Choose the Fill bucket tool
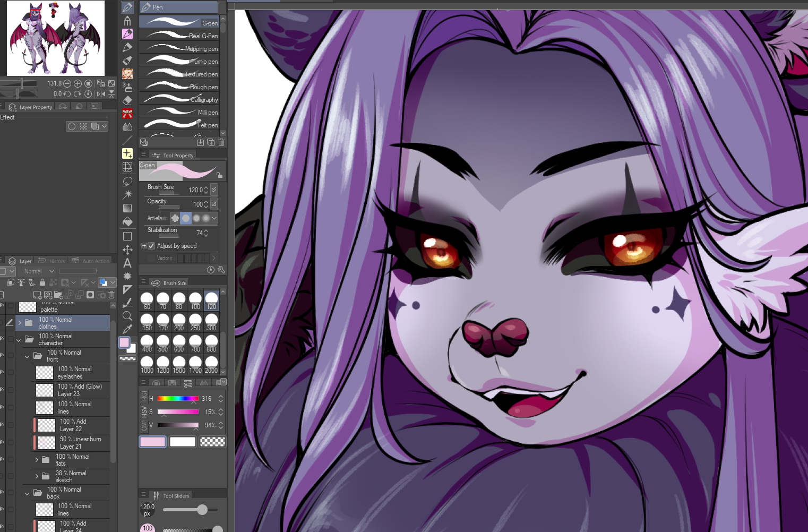Image resolution: width=808 pixels, height=532 pixels. pyautogui.click(x=127, y=221)
